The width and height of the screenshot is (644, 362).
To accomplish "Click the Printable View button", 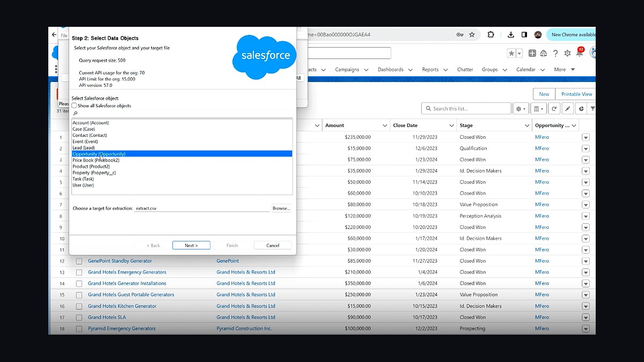I will [575, 94].
